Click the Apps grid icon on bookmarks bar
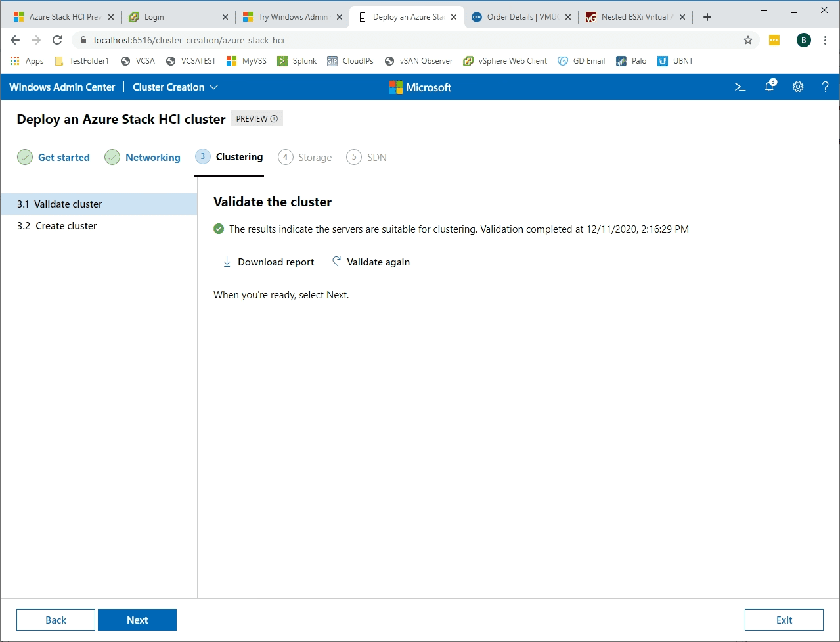 pyautogui.click(x=14, y=60)
